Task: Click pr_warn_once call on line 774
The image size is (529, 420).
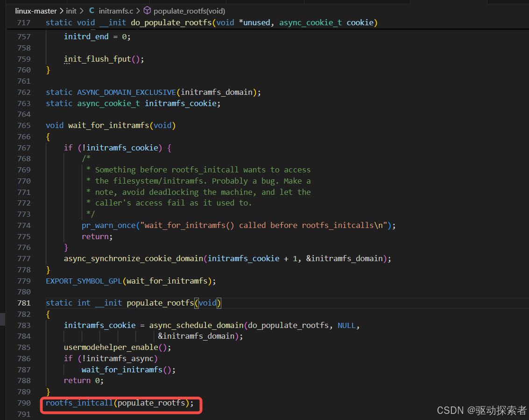Action: (x=109, y=225)
